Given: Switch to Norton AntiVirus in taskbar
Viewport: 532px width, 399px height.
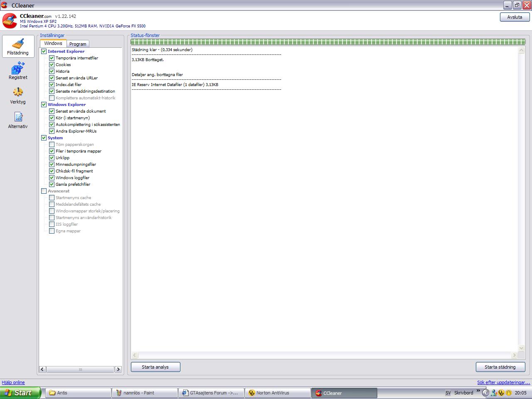Looking at the screenshot, I should pyautogui.click(x=278, y=393).
